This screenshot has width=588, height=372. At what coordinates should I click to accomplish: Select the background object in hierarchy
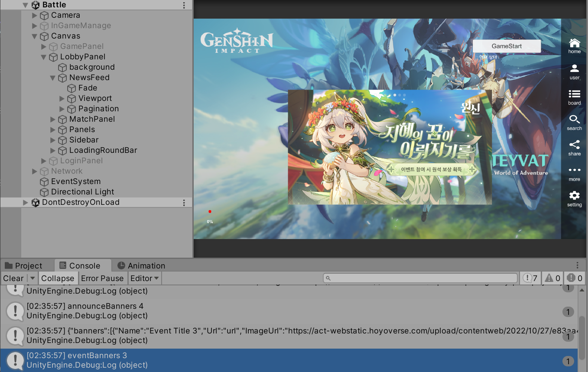tap(92, 67)
